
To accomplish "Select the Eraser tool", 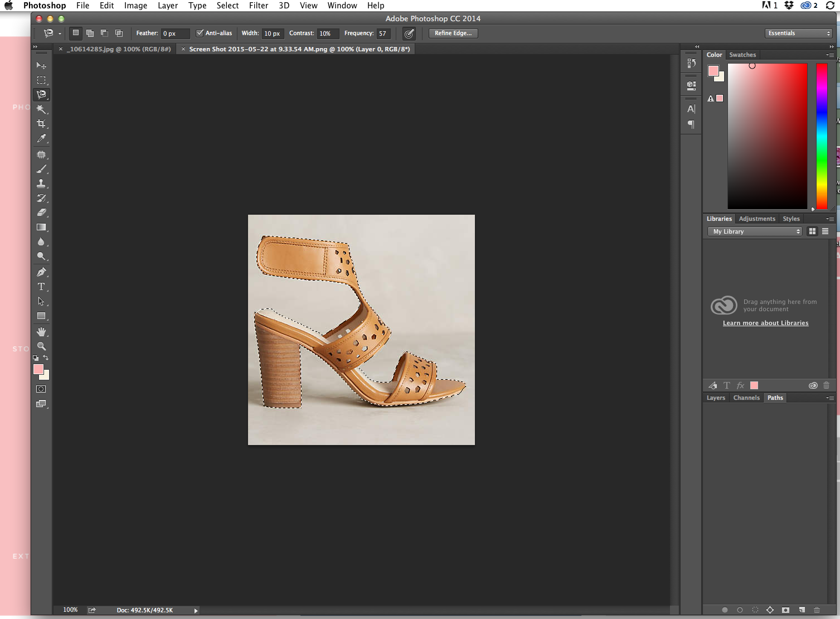I will [x=41, y=212].
